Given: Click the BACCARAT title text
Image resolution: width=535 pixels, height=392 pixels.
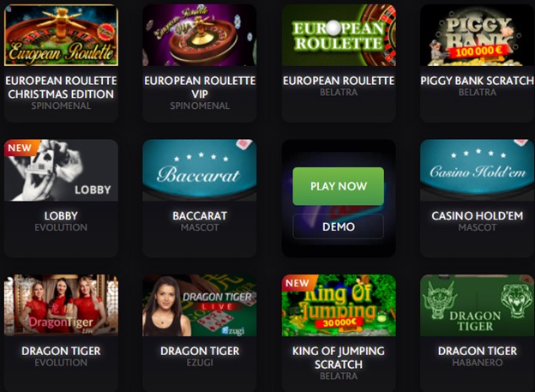Looking at the screenshot, I should tap(200, 216).
